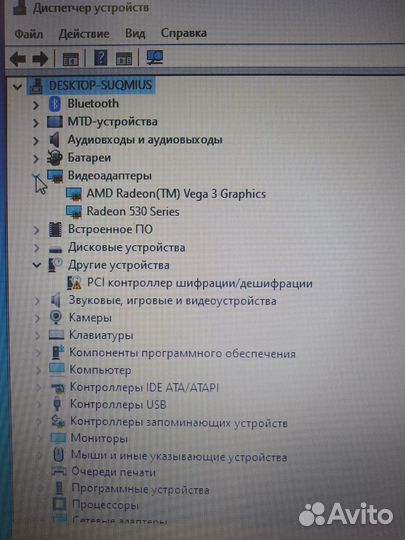The image size is (405, 540).
Task: Expand Звуковые, игровые и видеоустройства
Action: tap(37, 301)
